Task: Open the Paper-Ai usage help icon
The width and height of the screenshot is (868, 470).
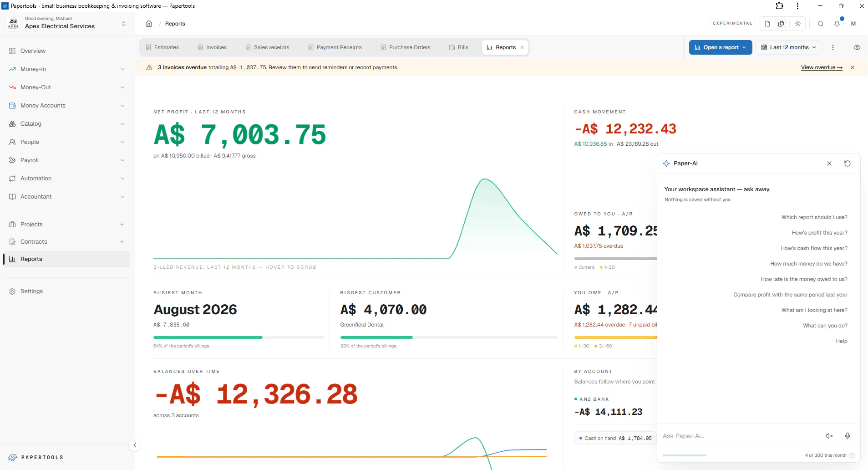Action: click(852, 455)
